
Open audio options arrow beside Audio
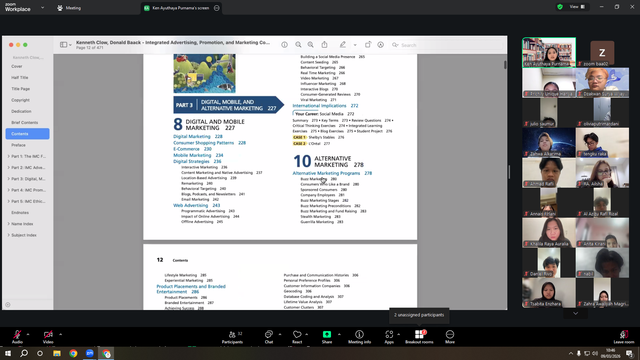point(28,334)
